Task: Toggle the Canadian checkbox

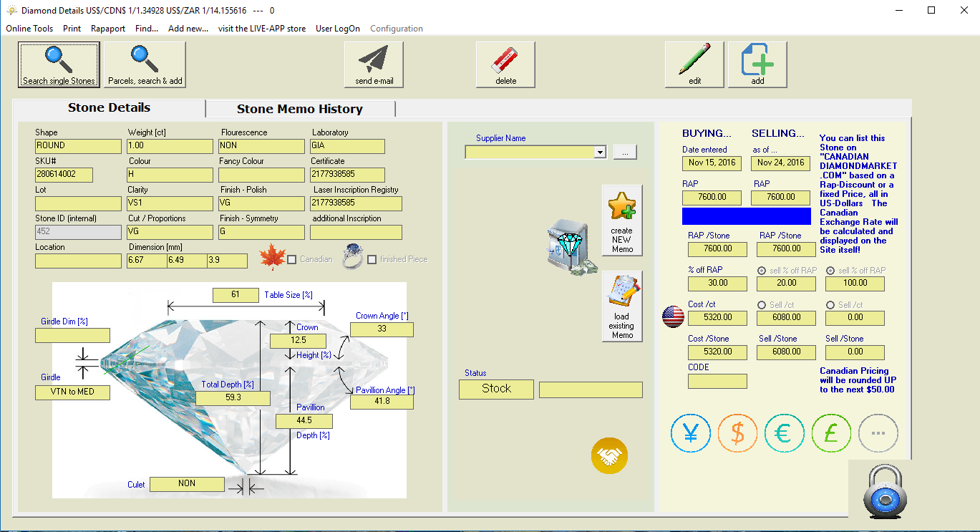Action: (292, 259)
